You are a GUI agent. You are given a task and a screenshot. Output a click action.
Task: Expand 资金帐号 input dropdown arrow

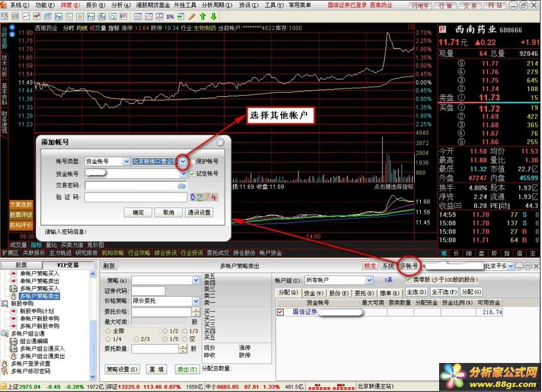[183, 174]
